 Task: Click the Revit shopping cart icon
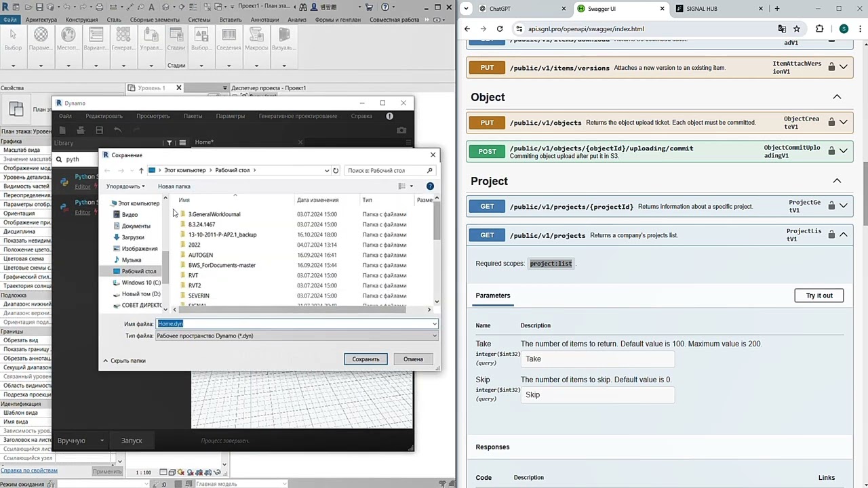click(x=370, y=7)
